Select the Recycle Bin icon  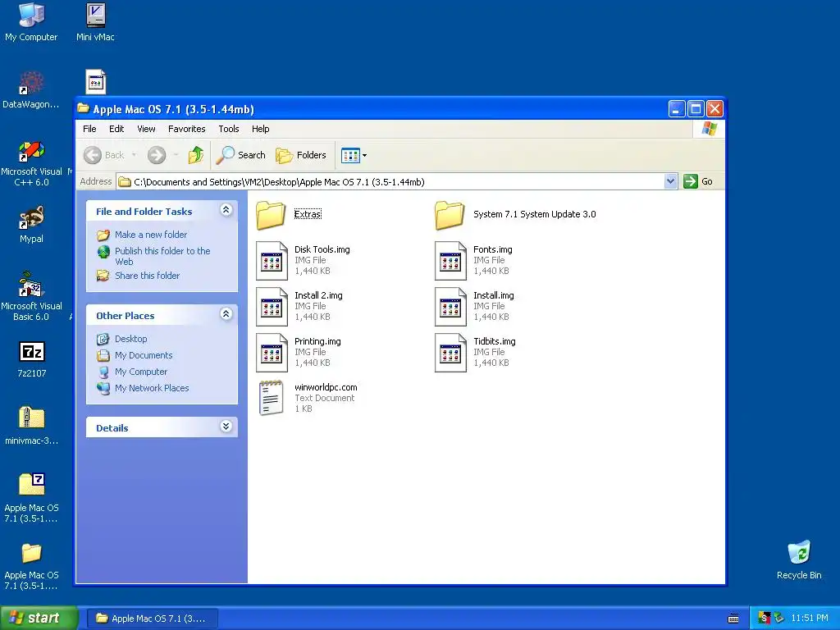[799, 560]
